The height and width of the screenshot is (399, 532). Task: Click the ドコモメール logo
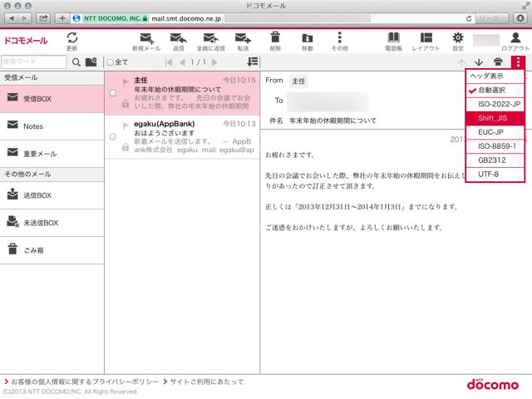click(26, 41)
